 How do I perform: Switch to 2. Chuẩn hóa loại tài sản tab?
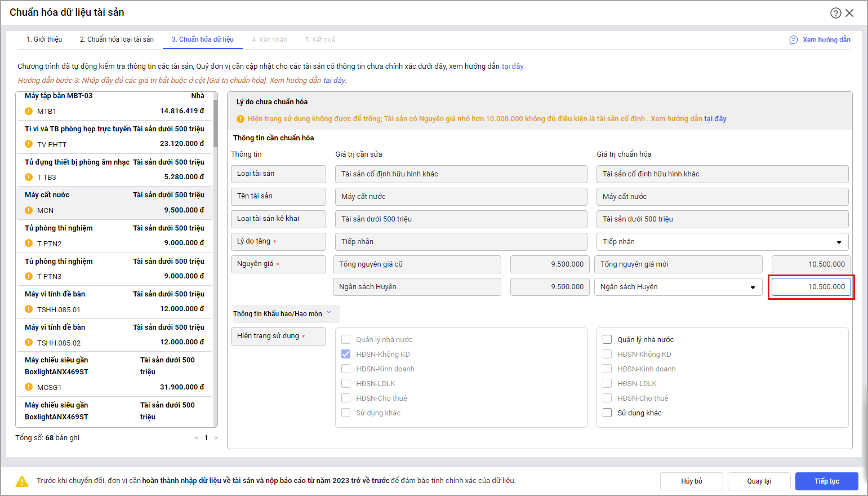click(117, 39)
